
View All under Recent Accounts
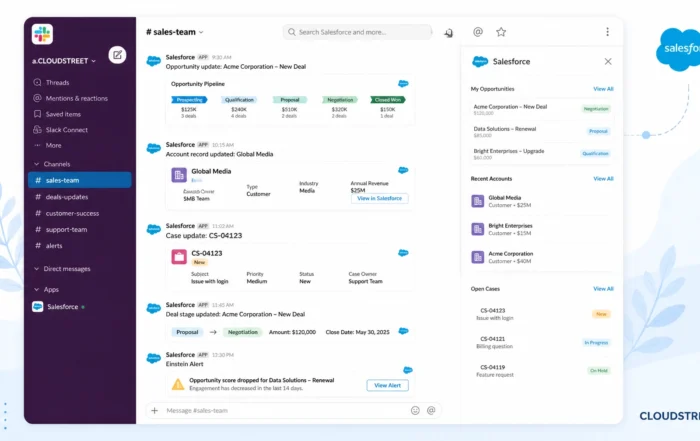point(603,179)
